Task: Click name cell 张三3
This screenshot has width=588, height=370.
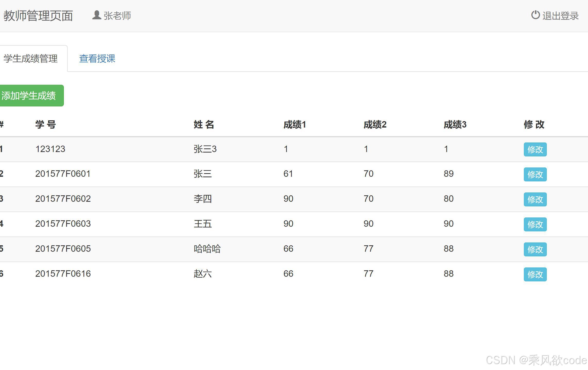Action: point(205,149)
